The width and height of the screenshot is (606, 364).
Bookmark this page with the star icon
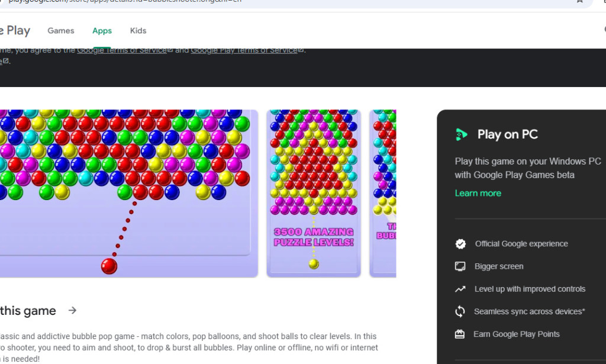click(579, 2)
